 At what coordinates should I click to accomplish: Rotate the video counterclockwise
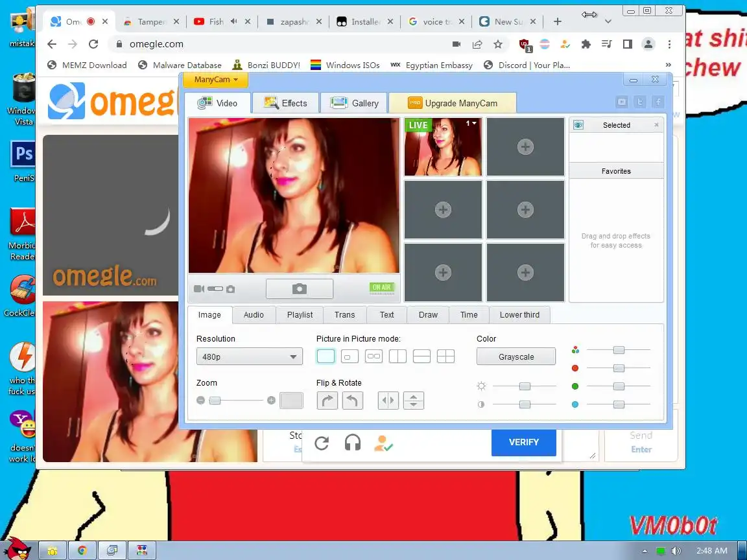click(352, 401)
